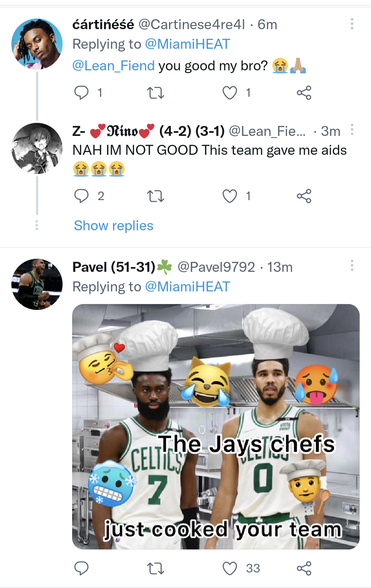Expand thread with "Show replies"
This screenshot has width=371, height=588.
point(113,226)
